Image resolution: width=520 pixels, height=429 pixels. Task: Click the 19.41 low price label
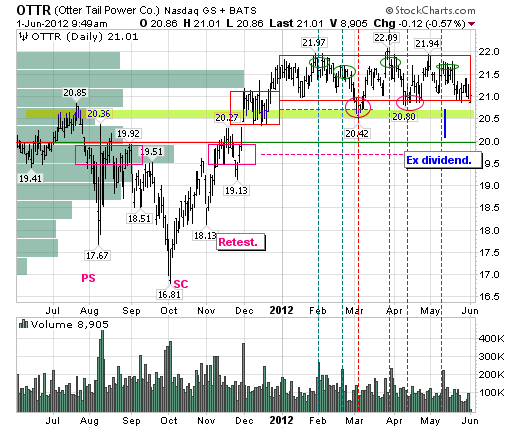tap(30, 178)
